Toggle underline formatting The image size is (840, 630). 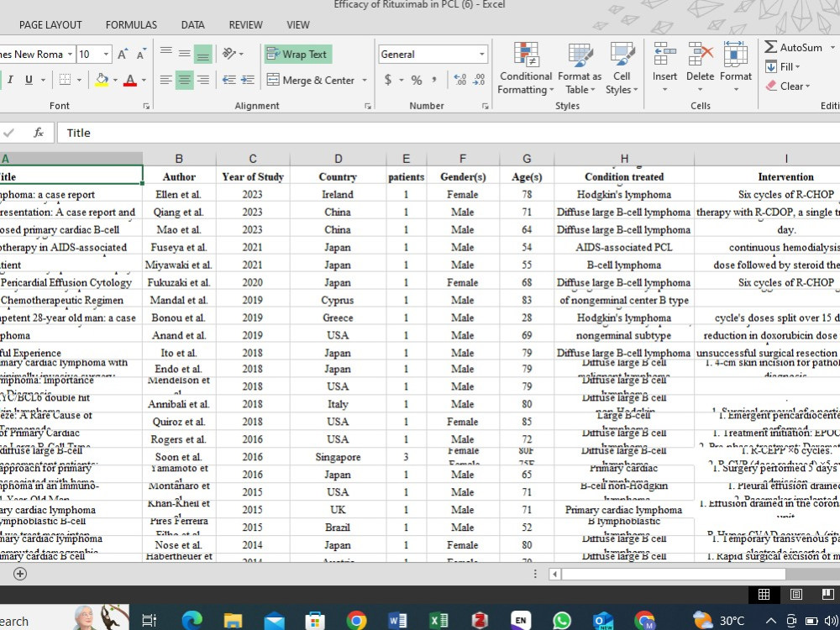point(29,80)
